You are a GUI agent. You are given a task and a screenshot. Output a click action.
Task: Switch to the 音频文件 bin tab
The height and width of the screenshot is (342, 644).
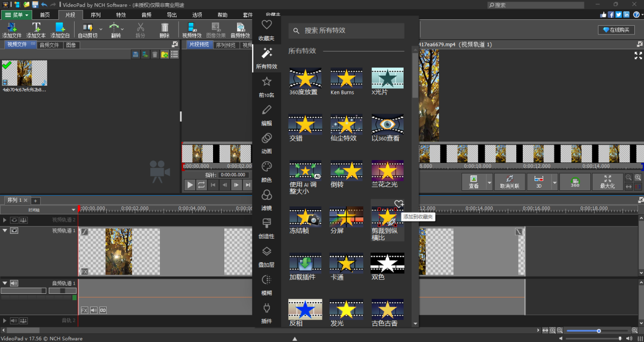point(49,45)
